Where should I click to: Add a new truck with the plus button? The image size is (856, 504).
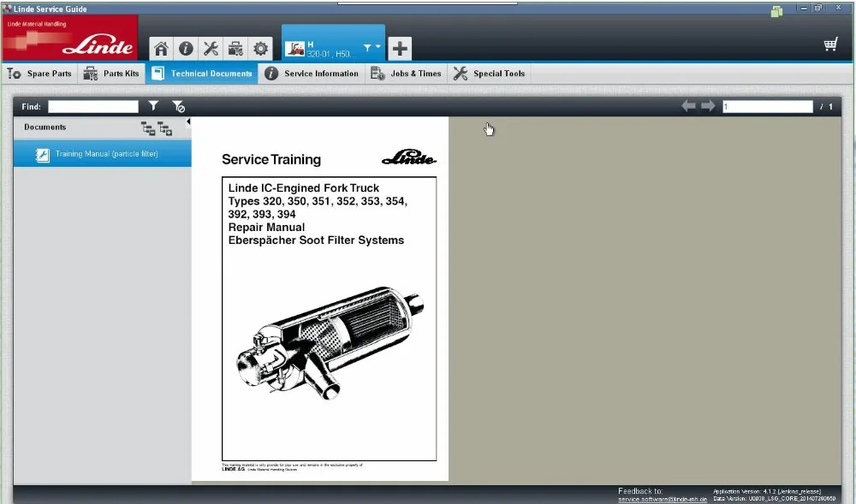coord(399,48)
